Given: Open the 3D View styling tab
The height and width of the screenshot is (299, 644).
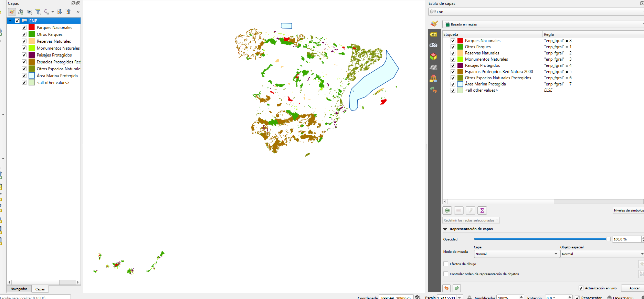Looking at the screenshot, I should pyautogui.click(x=433, y=56).
